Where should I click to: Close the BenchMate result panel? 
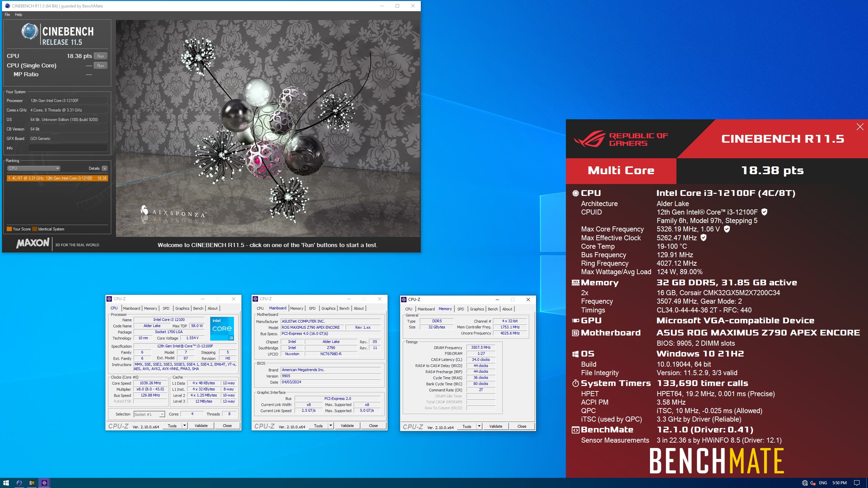(860, 127)
